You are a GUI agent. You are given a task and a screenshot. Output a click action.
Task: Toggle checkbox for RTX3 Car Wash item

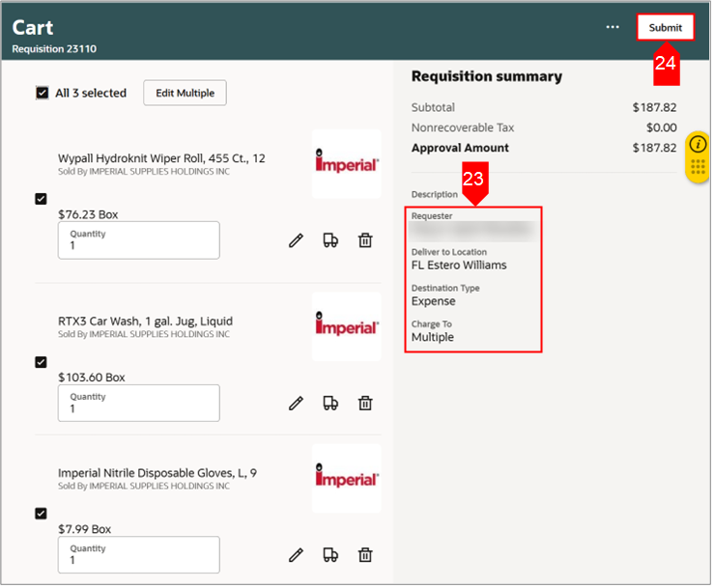(41, 363)
